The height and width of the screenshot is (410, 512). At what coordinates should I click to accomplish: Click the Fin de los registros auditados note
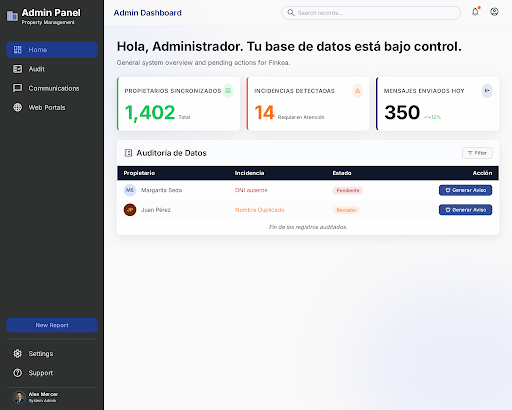[x=308, y=227]
